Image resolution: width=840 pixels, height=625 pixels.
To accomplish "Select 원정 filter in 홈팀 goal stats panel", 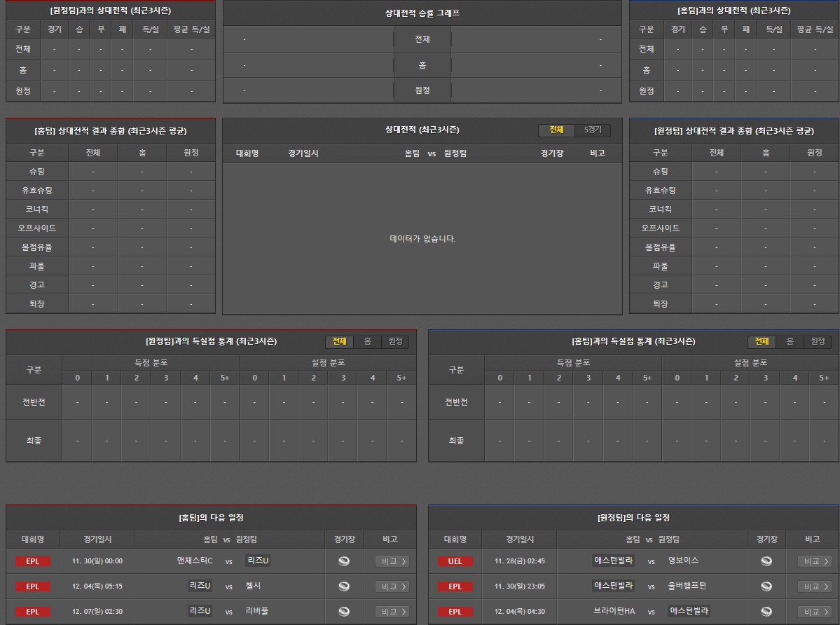I will [x=817, y=341].
